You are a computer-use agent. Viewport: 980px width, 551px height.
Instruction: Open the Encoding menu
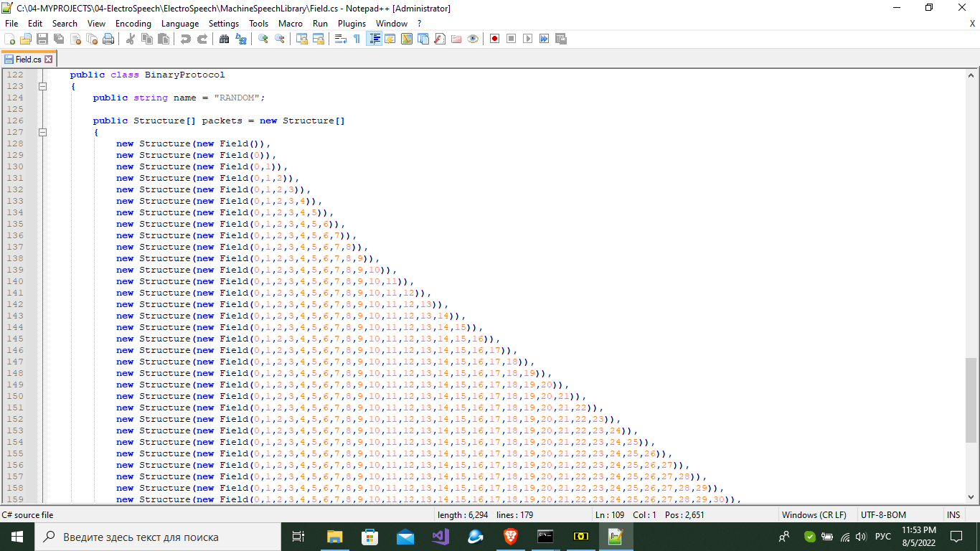[x=133, y=24]
